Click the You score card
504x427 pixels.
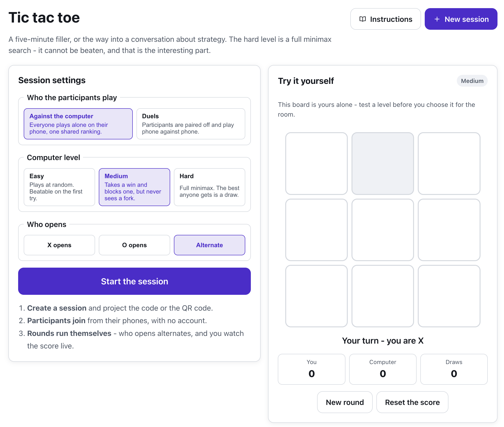312,369
